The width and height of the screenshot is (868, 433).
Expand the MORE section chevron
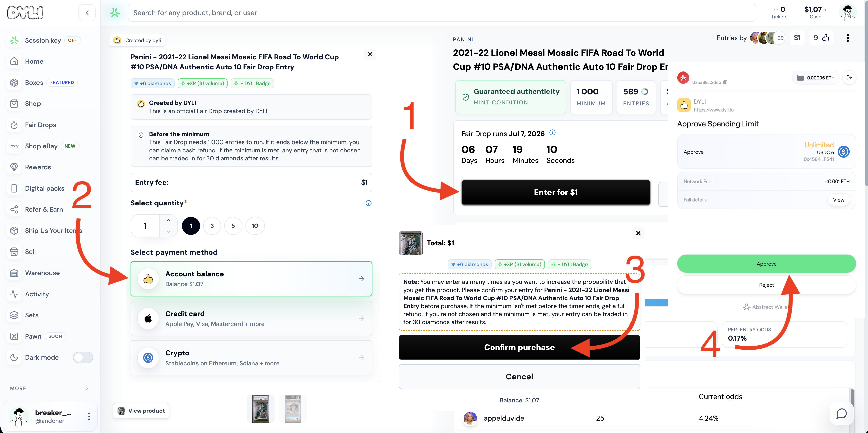click(x=87, y=388)
